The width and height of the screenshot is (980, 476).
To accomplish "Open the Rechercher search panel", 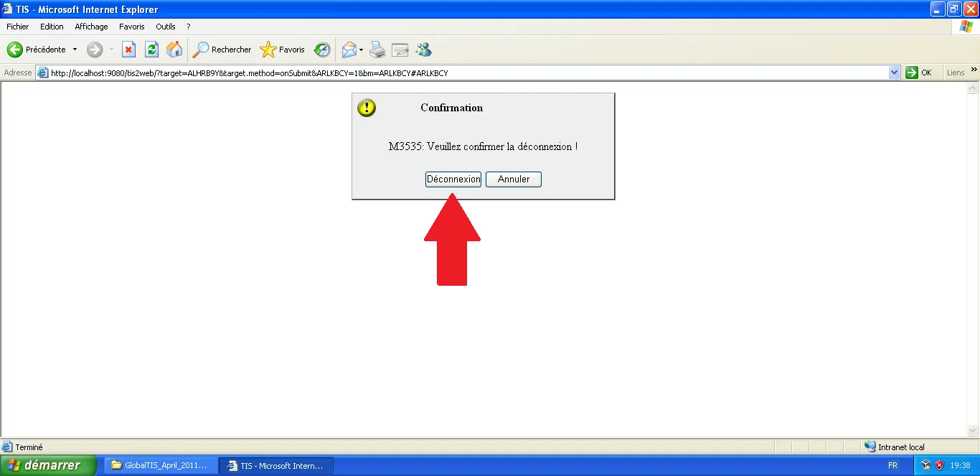I will pos(222,49).
